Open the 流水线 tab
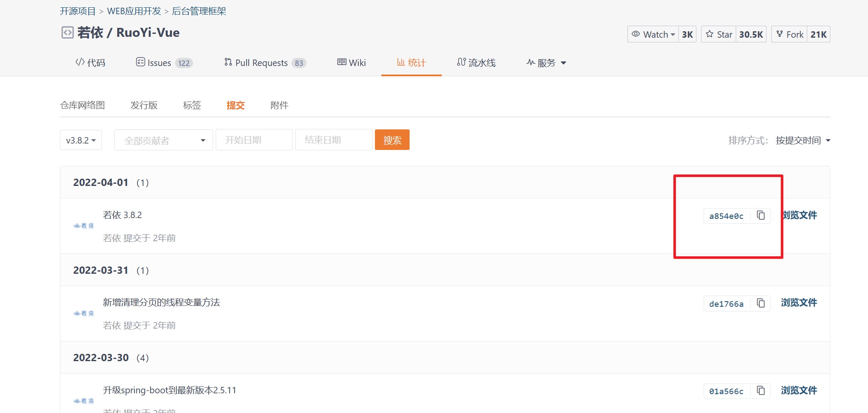Screen dimensions: 868x413 coord(476,63)
